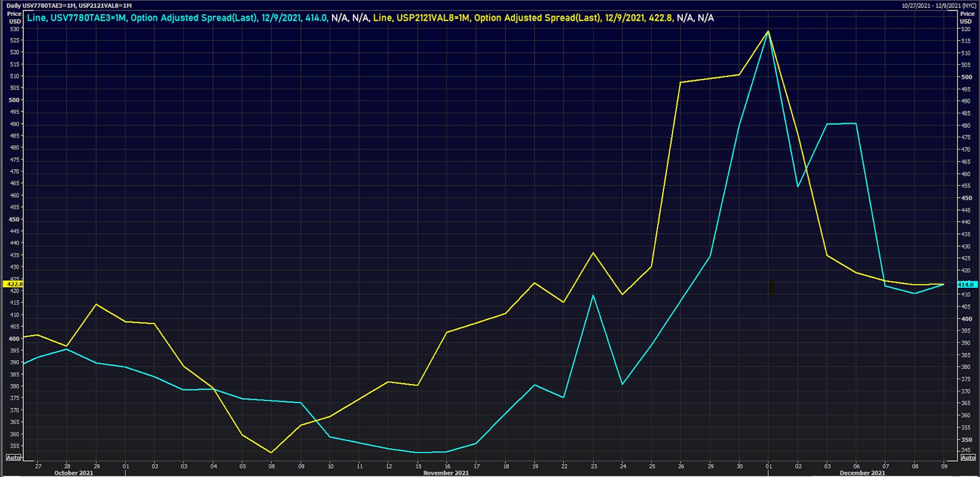Viewport: 980px width, 477px height.
Task: Click the Auto scale button on left axis
Action: [x=13, y=457]
